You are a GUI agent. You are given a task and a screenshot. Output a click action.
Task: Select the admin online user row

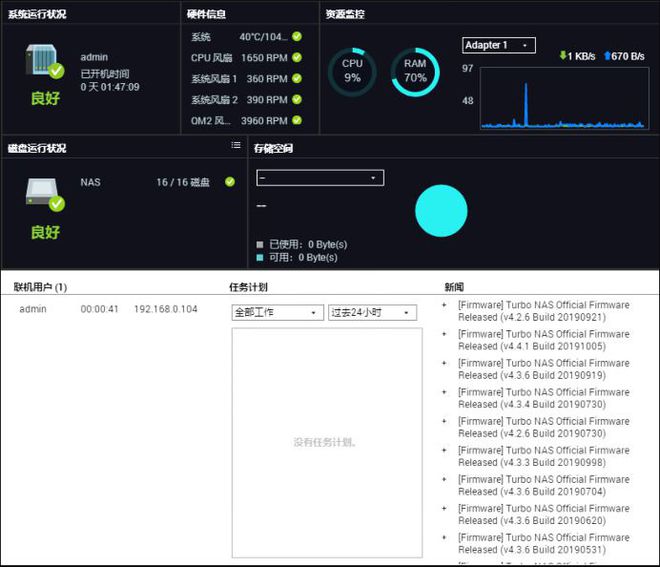pyautogui.click(x=110, y=309)
